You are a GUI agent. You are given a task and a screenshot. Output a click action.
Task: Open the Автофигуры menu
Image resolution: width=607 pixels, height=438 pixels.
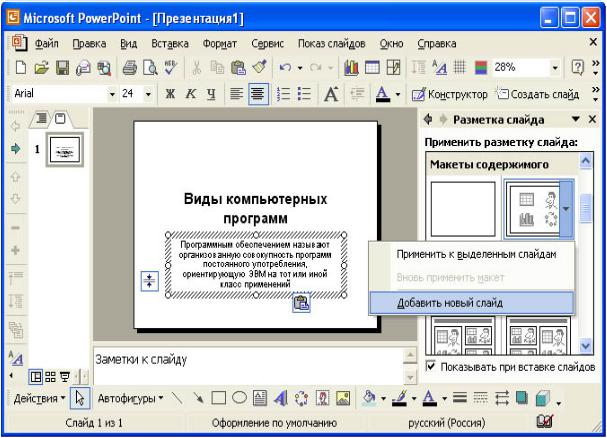click(130, 398)
